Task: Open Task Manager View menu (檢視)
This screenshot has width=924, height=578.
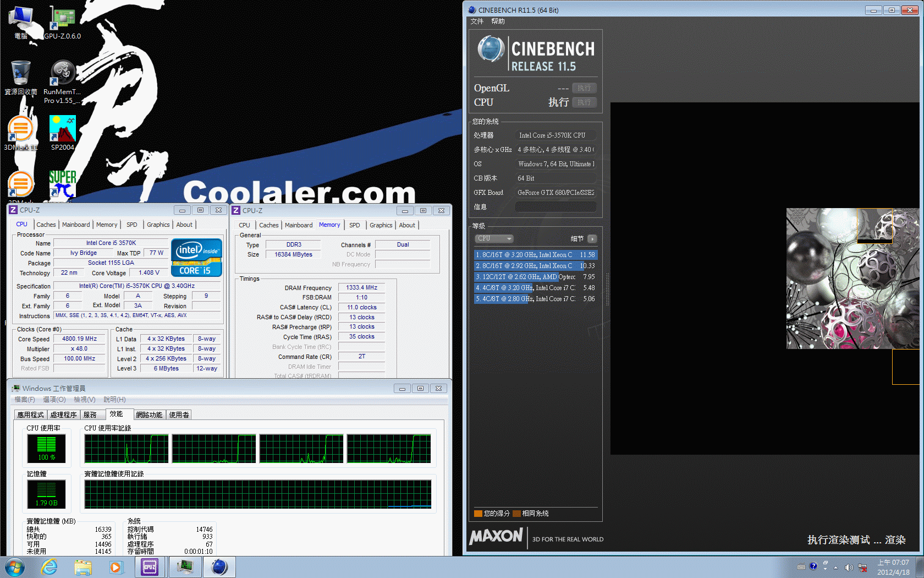Action: pyautogui.click(x=85, y=399)
